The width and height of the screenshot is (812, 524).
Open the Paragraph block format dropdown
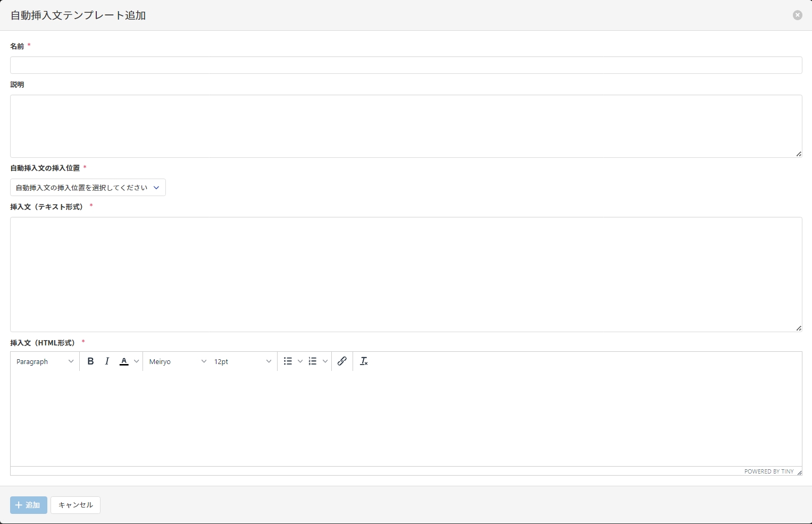[45, 361]
